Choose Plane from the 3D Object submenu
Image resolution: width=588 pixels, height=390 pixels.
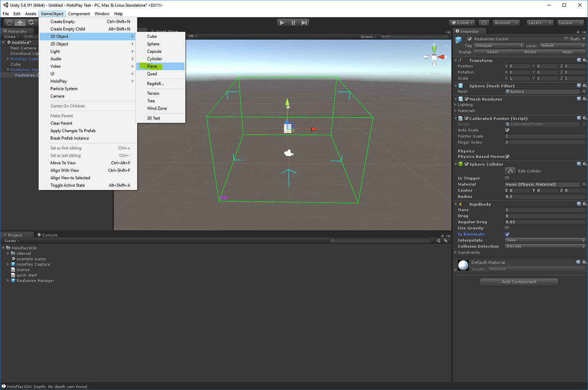[152, 67]
